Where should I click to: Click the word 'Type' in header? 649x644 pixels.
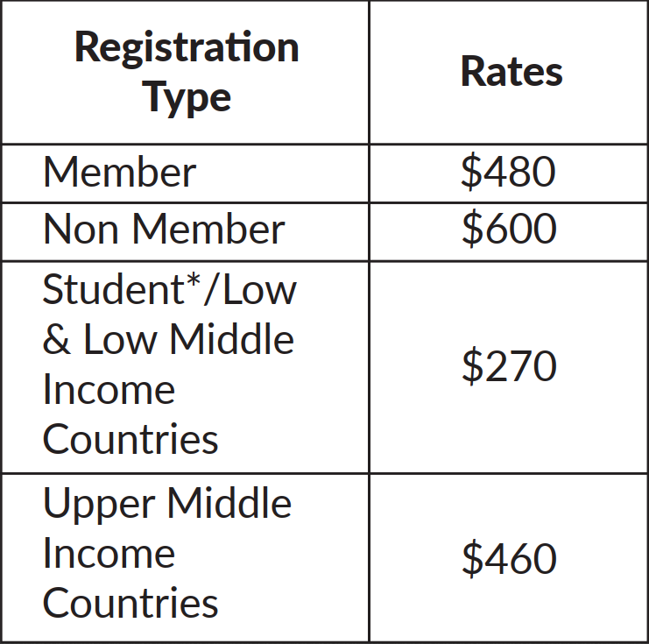187,98
